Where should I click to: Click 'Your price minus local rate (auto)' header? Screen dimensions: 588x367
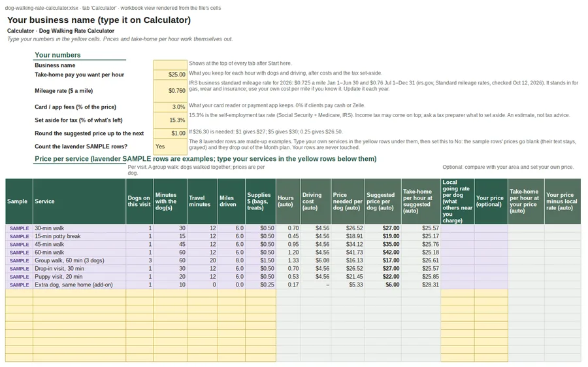pos(563,201)
